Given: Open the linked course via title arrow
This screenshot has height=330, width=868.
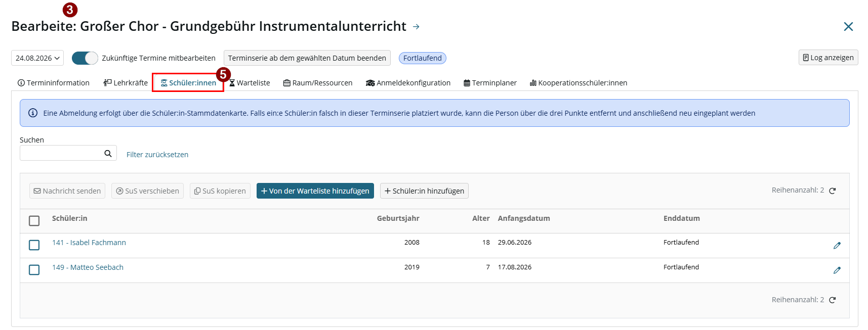Looking at the screenshot, I should point(416,27).
